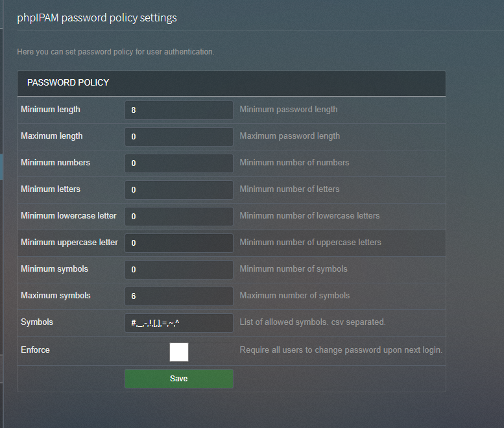Image resolution: width=504 pixels, height=428 pixels.
Task: Click the 'Minimum symbols' label
Action: (54, 269)
